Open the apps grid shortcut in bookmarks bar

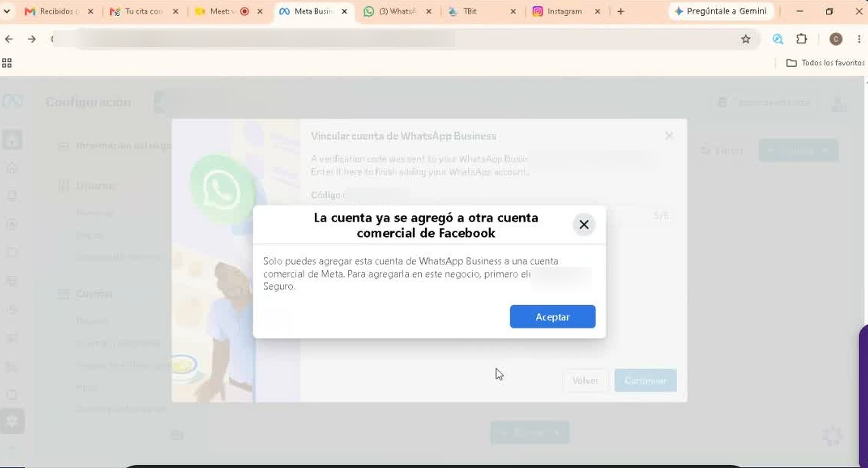(7, 63)
